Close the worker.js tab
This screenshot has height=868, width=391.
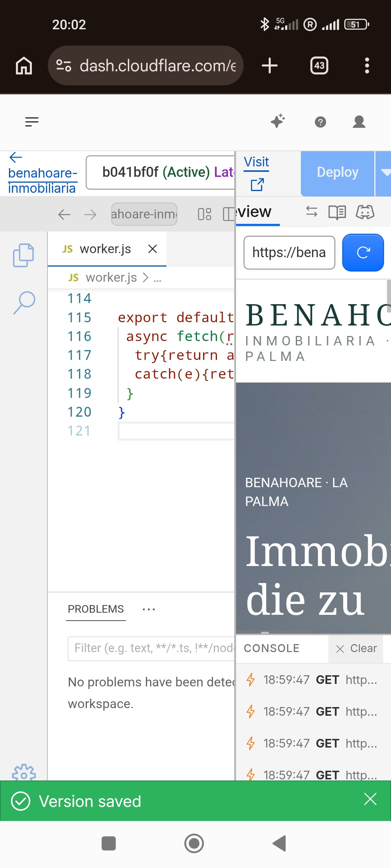pos(153,249)
